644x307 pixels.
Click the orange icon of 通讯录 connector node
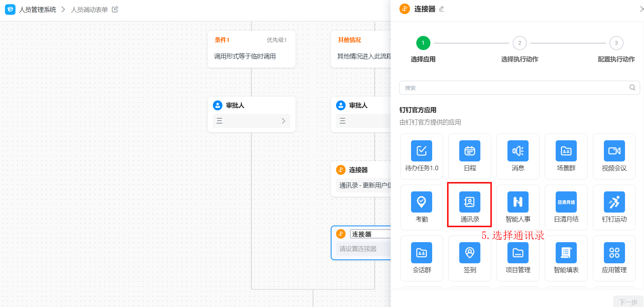click(341, 170)
